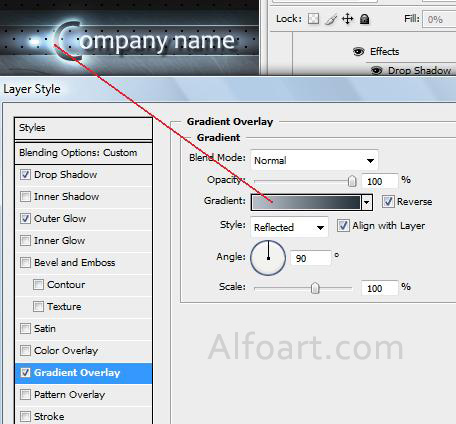Viewport: 456px width, 424px height.
Task: Open the Blend Mode Normal dropdown
Action: click(314, 160)
